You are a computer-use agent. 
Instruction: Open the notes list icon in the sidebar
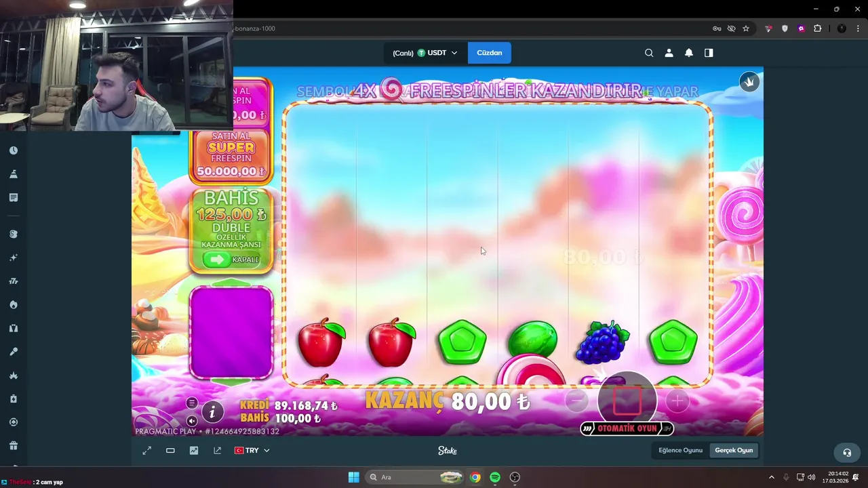point(14,197)
